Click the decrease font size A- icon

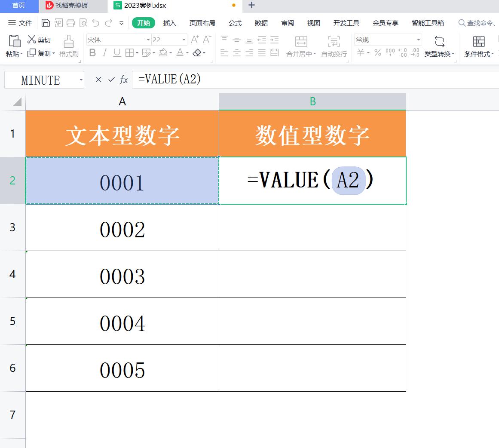coord(207,40)
